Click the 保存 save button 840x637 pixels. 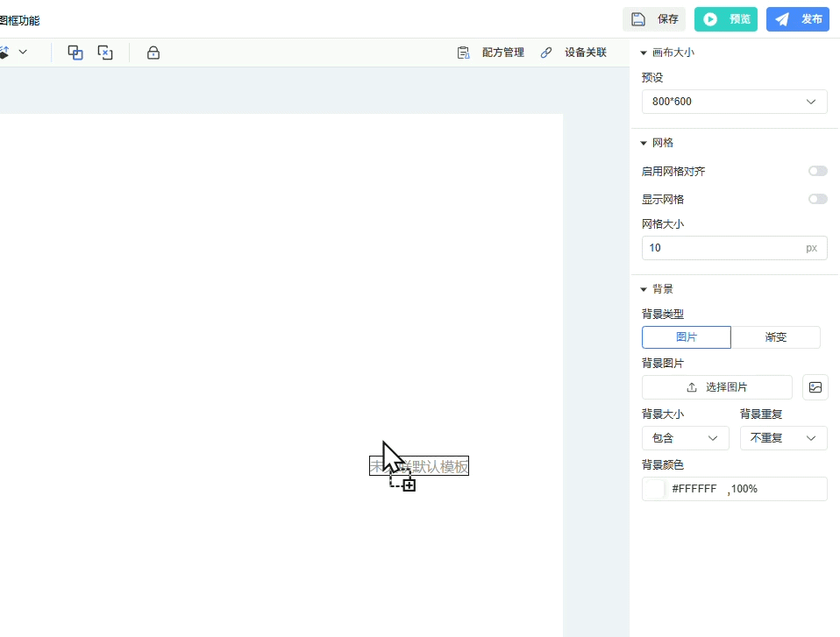[654, 19]
